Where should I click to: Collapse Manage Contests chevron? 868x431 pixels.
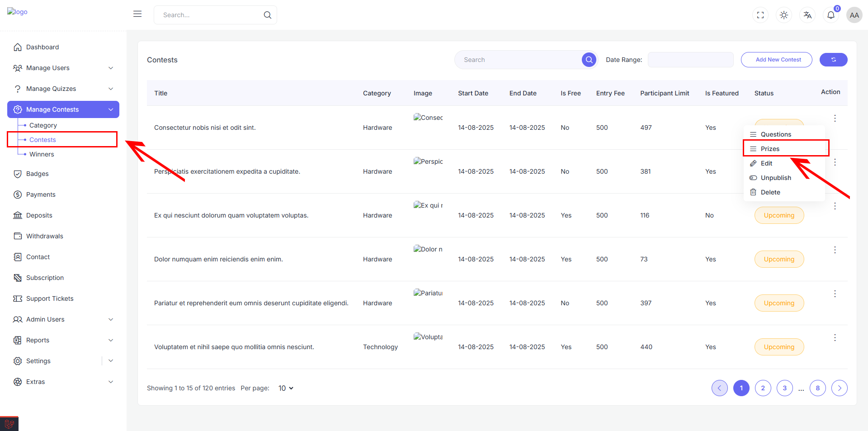111,109
